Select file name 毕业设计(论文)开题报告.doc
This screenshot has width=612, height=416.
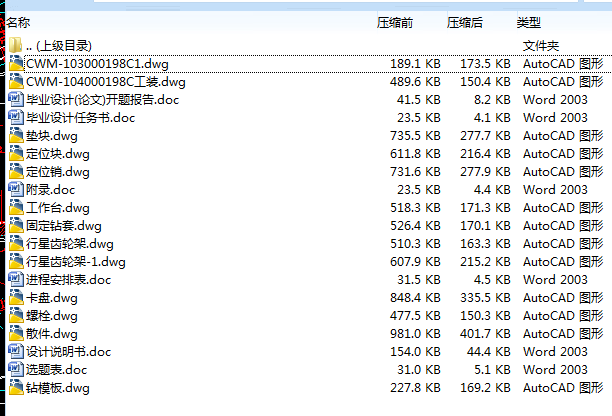coord(102,100)
